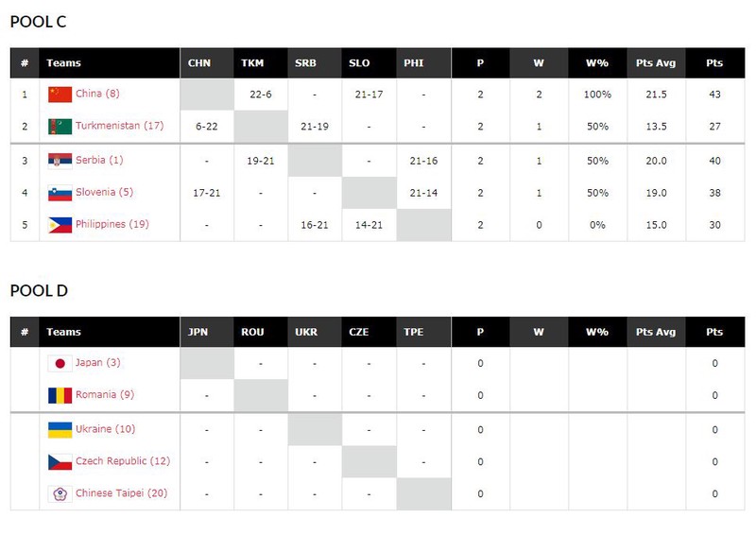Select the 22-6 China vs Turkmenistan score
The width and height of the screenshot is (756, 552).
pos(261,95)
